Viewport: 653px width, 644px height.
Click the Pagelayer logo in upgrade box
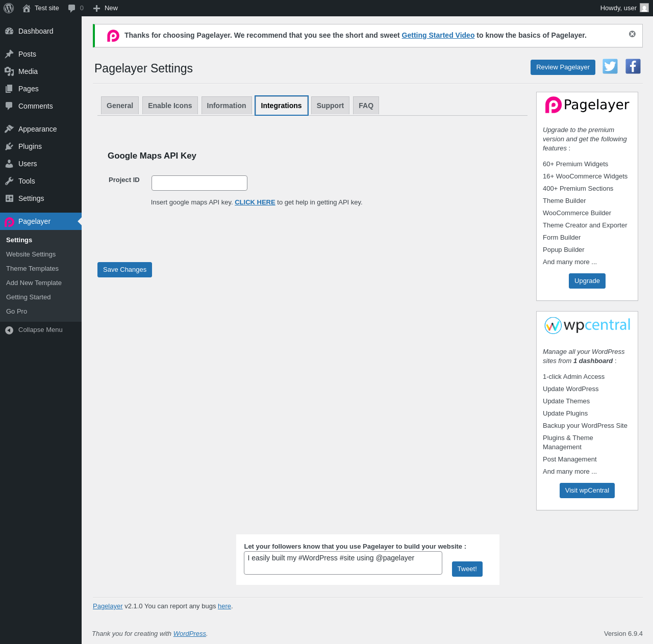587,105
